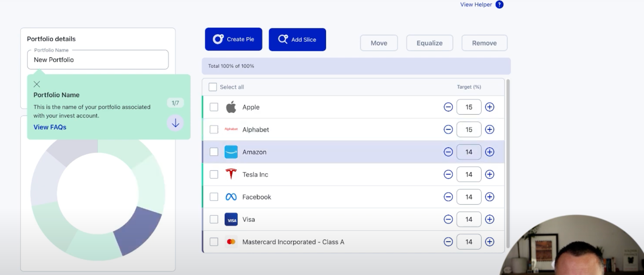Viewport: 644px width, 275px height.
Task: Click the Facebook Meta logo icon
Action: [x=231, y=197]
